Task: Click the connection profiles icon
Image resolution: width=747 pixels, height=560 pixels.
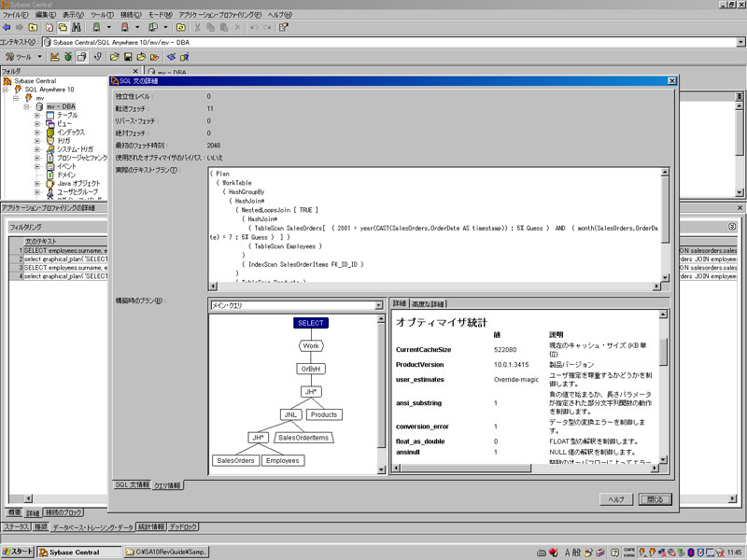Action: 152,28
